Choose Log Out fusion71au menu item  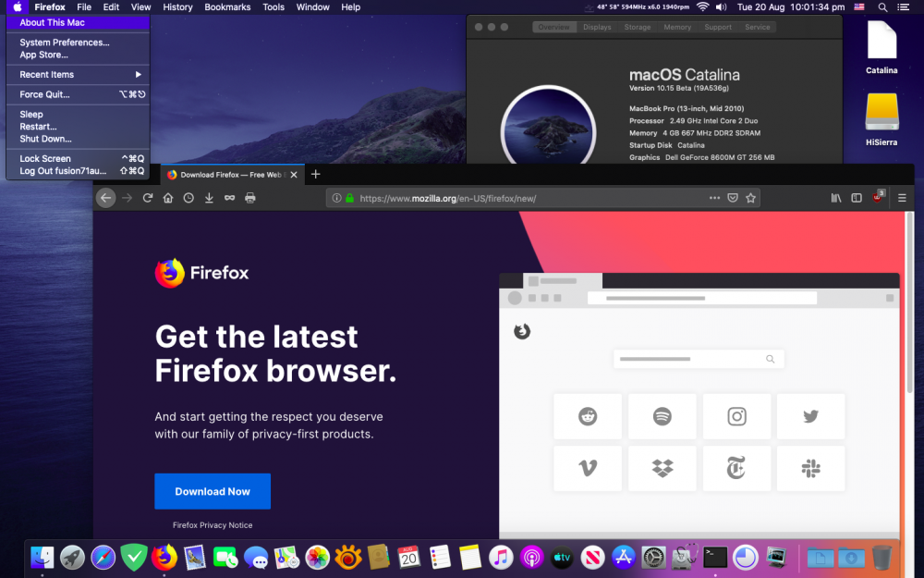coord(78,171)
